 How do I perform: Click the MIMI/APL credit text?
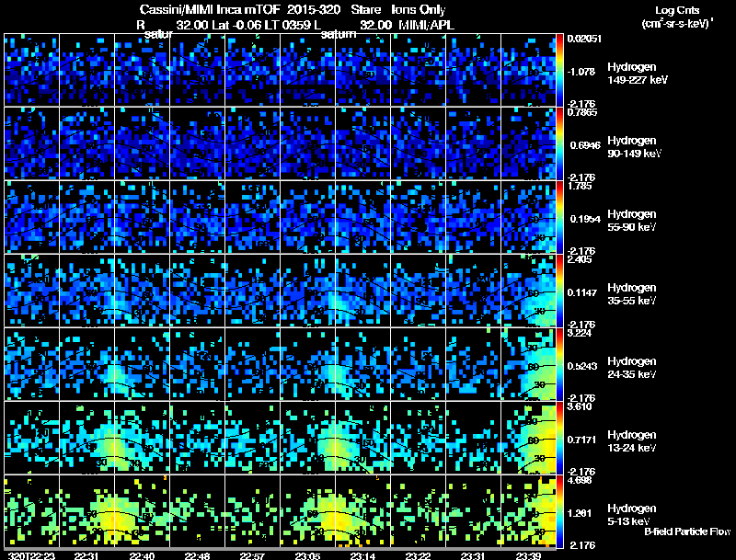pos(426,25)
